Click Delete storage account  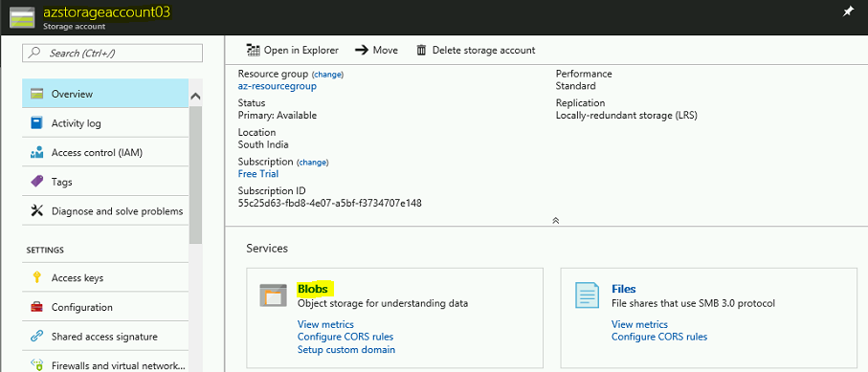[x=476, y=51]
